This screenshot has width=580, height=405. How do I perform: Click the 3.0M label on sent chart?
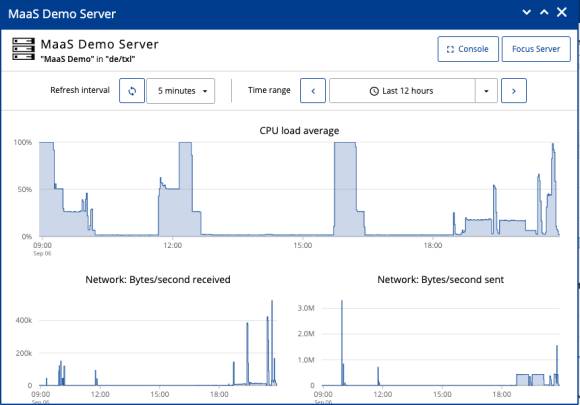pyautogui.click(x=306, y=308)
